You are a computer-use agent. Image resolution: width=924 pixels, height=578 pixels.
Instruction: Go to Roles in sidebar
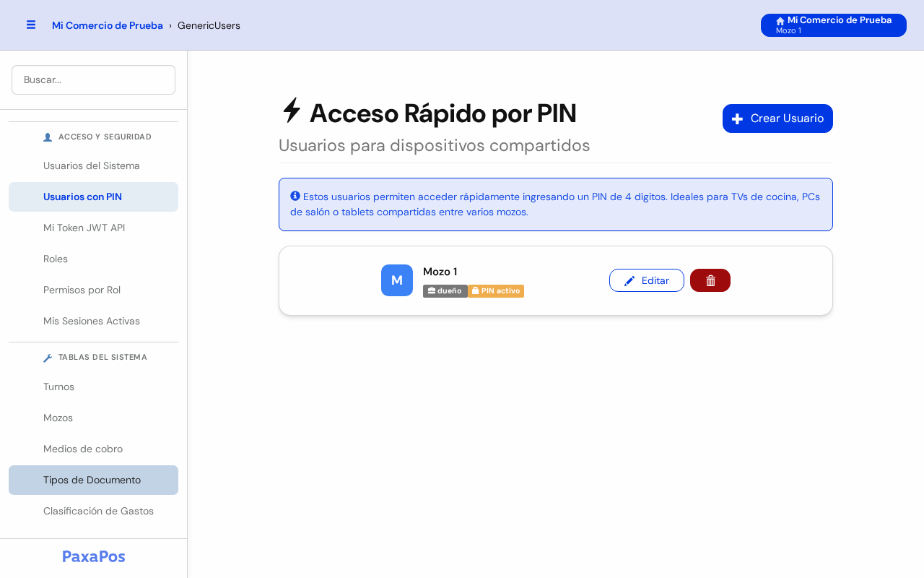93,259
